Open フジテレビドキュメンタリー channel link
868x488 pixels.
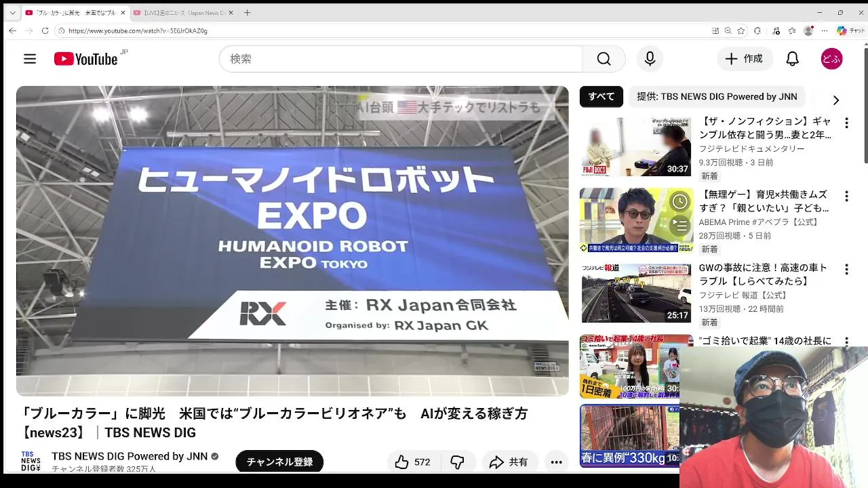tap(751, 149)
